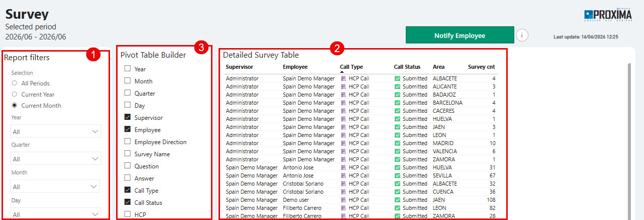Viewport: 644px width, 220px height.
Task: Sort table by Call Type header
Action: (351, 67)
